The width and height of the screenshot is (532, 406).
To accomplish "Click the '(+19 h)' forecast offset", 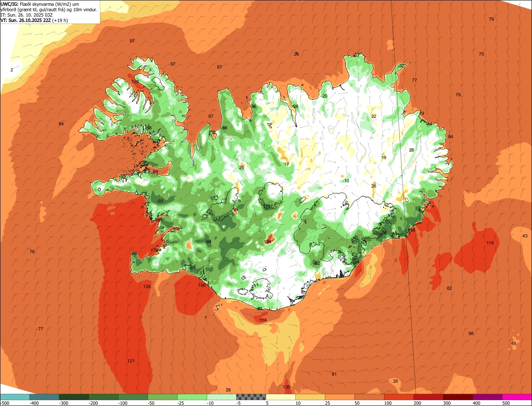I will [61, 20].
